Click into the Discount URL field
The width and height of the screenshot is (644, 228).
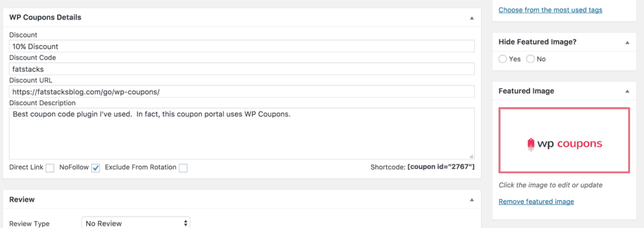[x=241, y=91]
